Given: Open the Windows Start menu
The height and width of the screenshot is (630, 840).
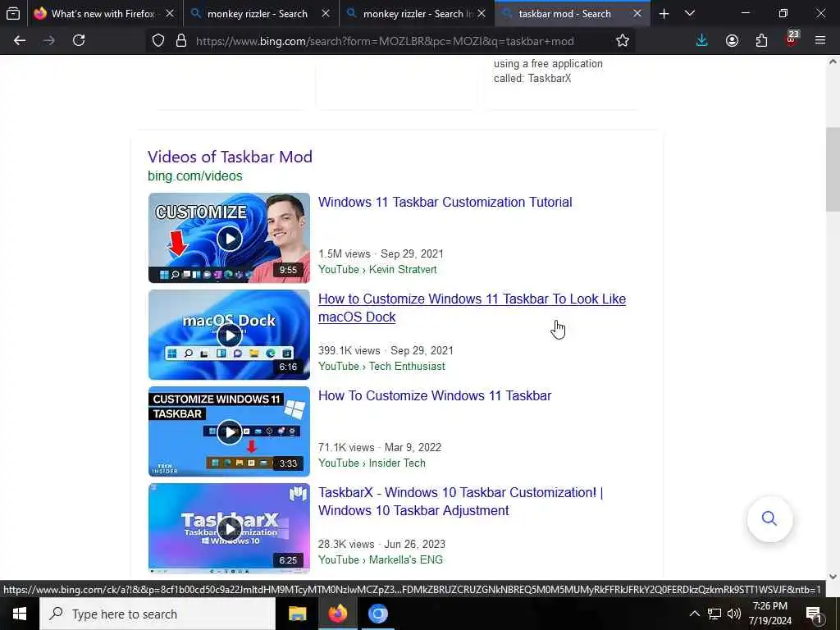Looking at the screenshot, I should coord(20,614).
